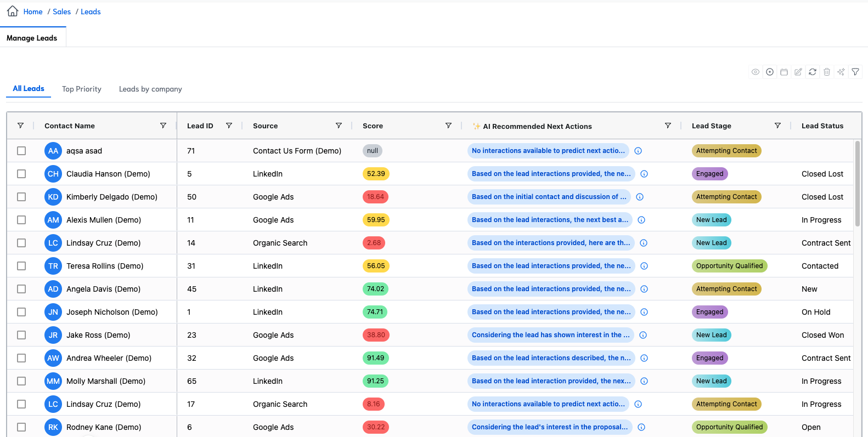
Task: Refresh the leads list
Action: [813, 72]
